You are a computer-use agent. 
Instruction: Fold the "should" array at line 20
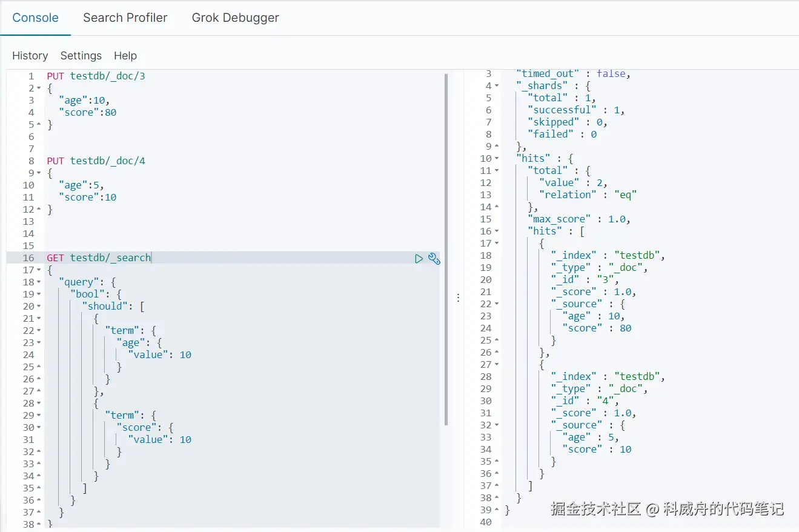[x=39, y=307]
